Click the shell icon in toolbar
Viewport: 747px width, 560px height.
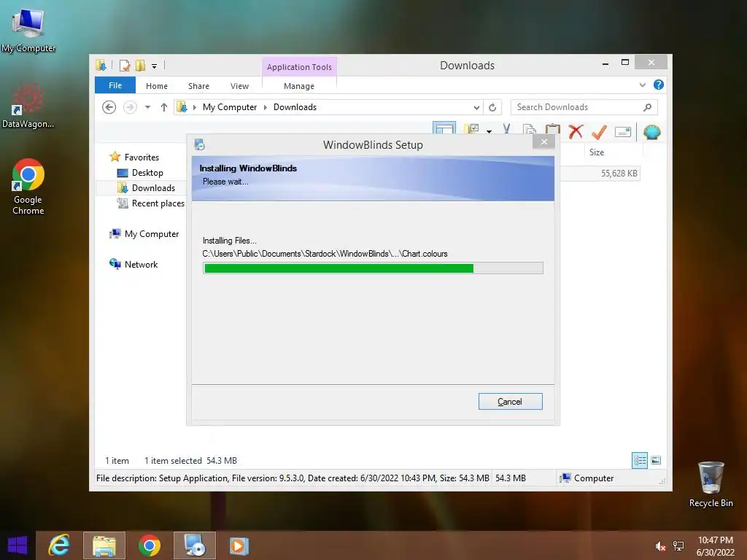click(651, 132)
